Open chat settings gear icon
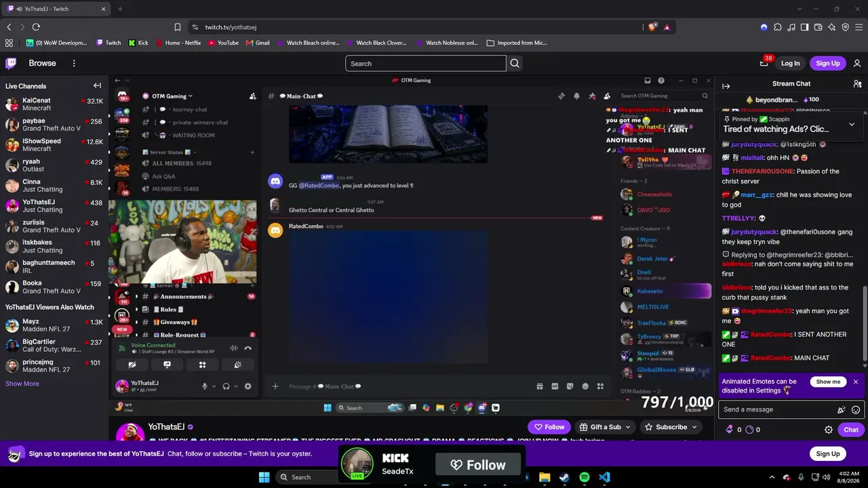The image size is (868, 488). (x=828, y=430)
